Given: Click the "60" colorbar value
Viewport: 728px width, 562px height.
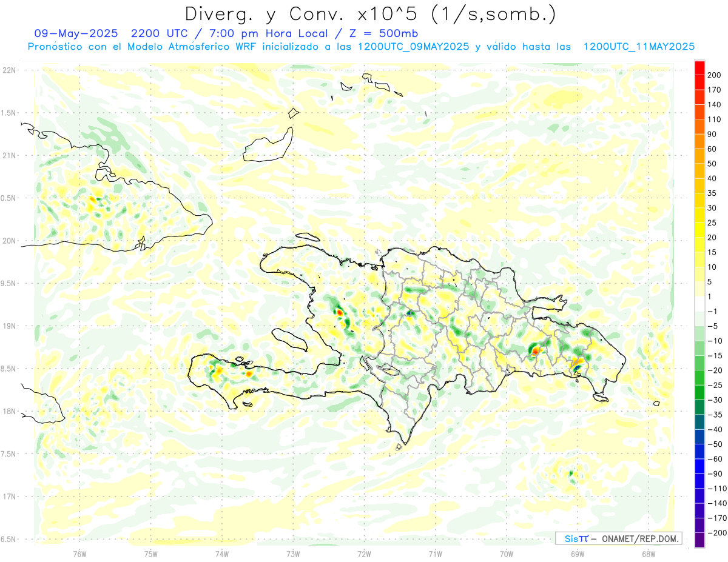Looking at the screenshot, I should tap(712, 149).
